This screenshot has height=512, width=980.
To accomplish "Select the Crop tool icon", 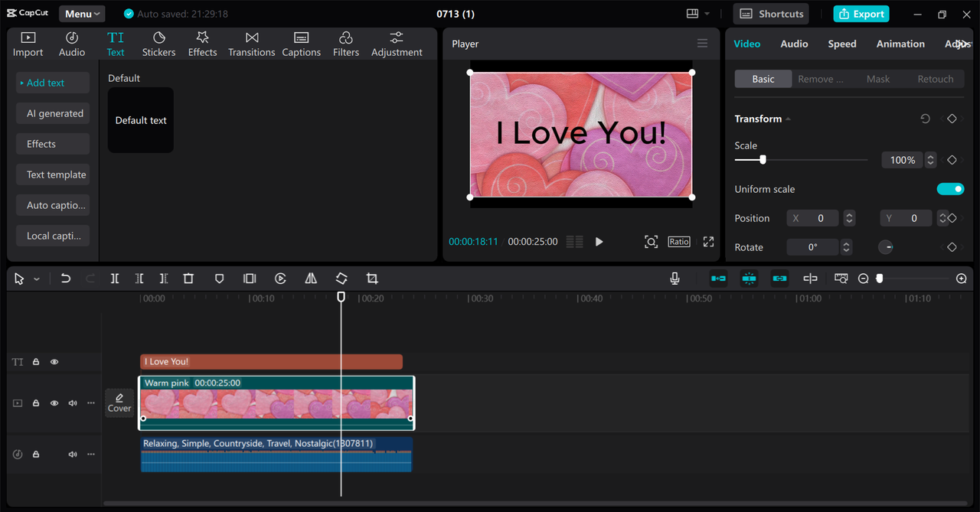I will click(x=372, y=279).
